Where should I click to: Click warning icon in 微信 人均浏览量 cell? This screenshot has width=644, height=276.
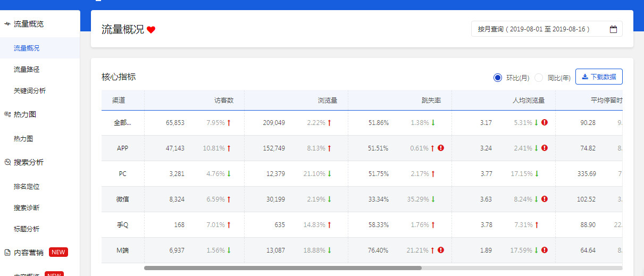[x=545, y=199]
